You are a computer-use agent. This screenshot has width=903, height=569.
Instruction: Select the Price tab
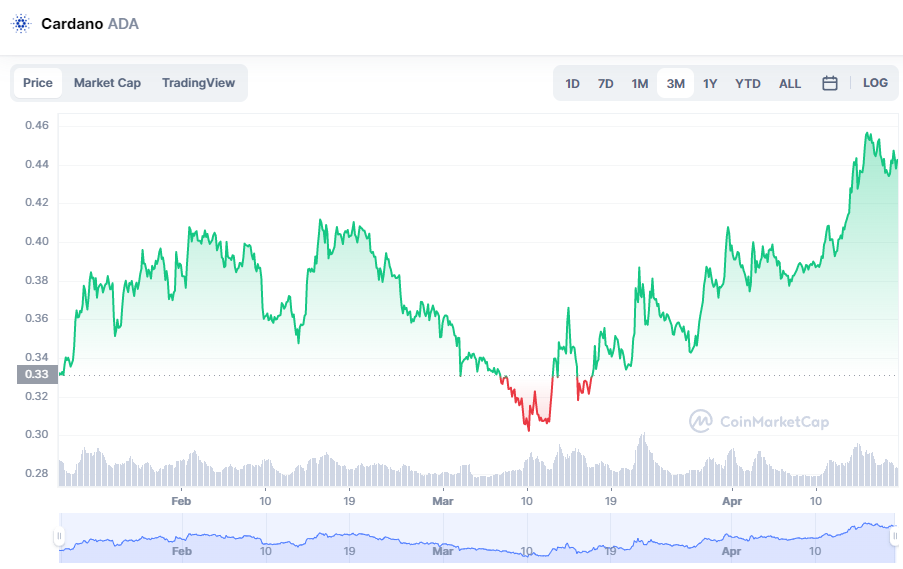tap(38, 83)
